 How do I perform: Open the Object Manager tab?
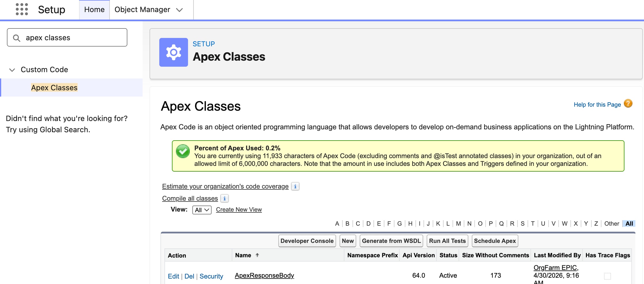pos(142,10)
